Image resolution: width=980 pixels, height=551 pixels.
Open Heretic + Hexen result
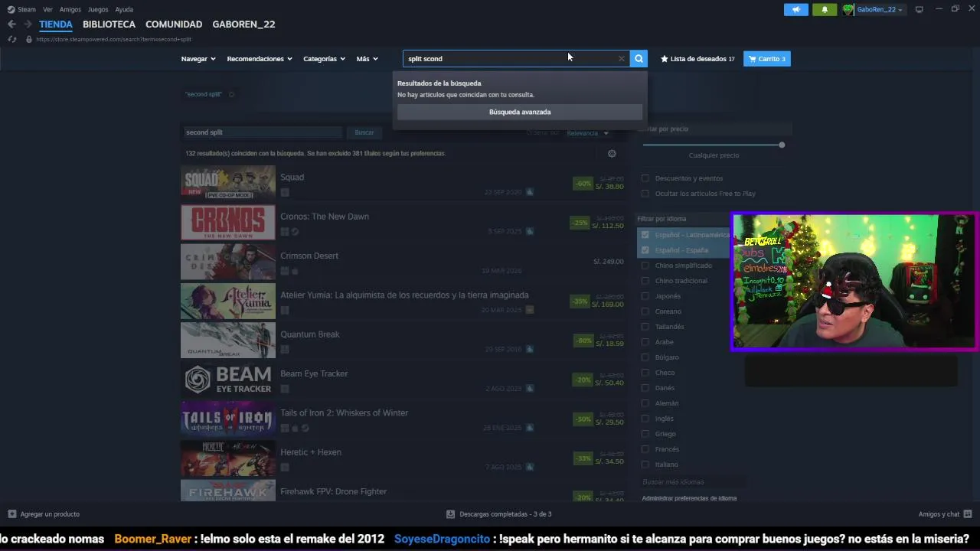click(311, 452)
